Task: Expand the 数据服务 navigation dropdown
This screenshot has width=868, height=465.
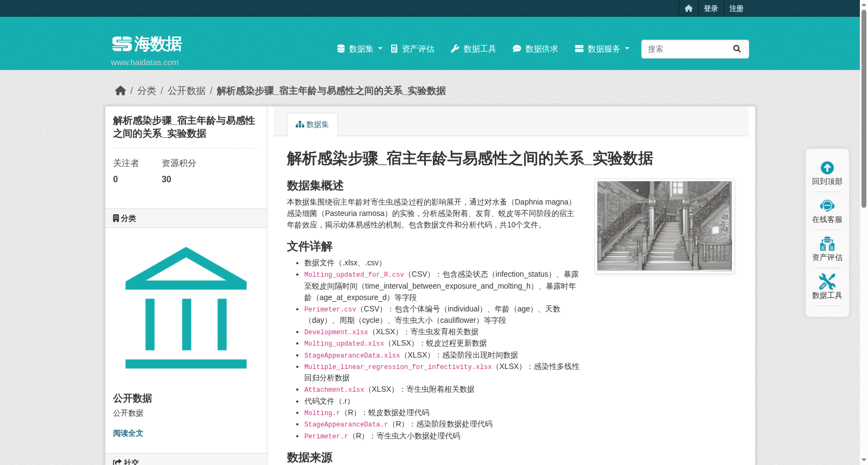Action: tap(602, 49)
